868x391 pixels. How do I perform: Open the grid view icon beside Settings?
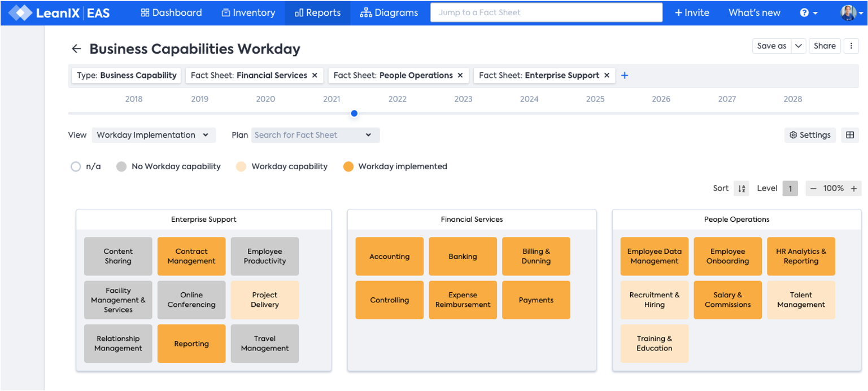pos(849,135)
